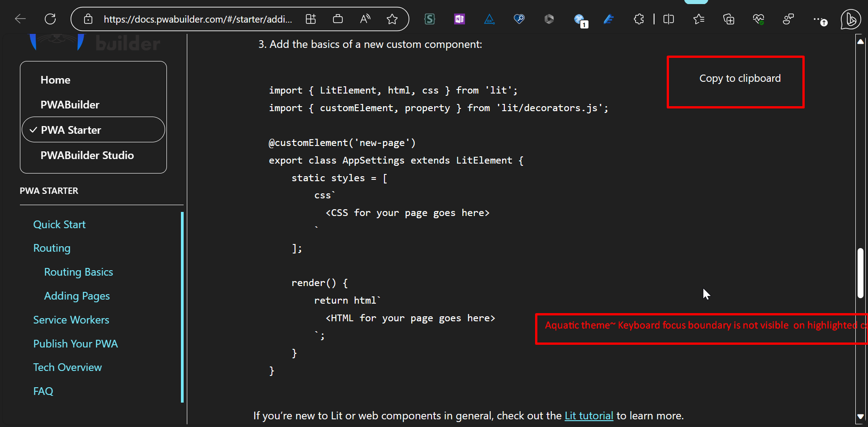Open Browser Essentials health report
This screenshot has height=427, width=868.
coord(759,19)
